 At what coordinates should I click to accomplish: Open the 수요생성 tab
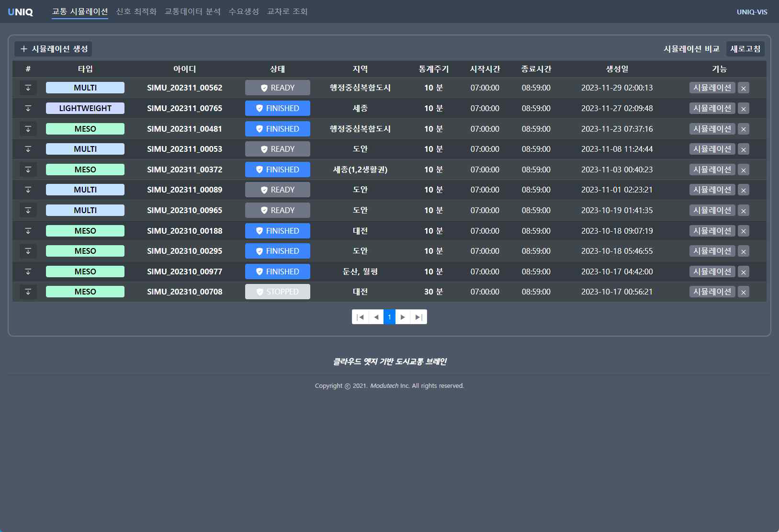coord(244,11)
